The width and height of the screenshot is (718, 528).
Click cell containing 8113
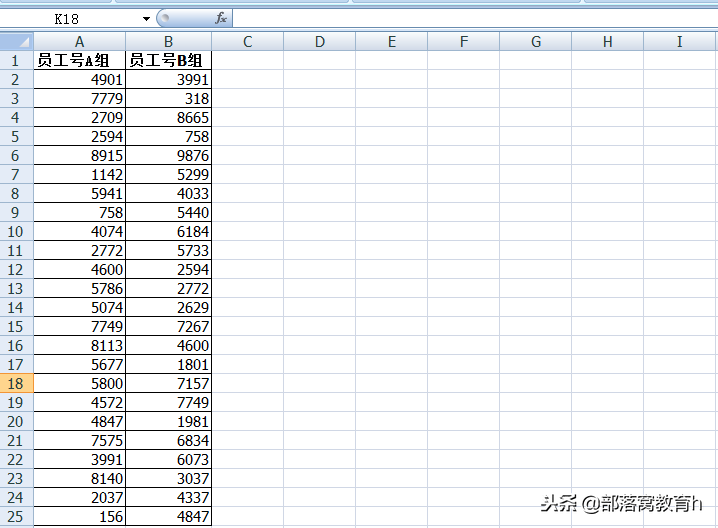(80, 345)
